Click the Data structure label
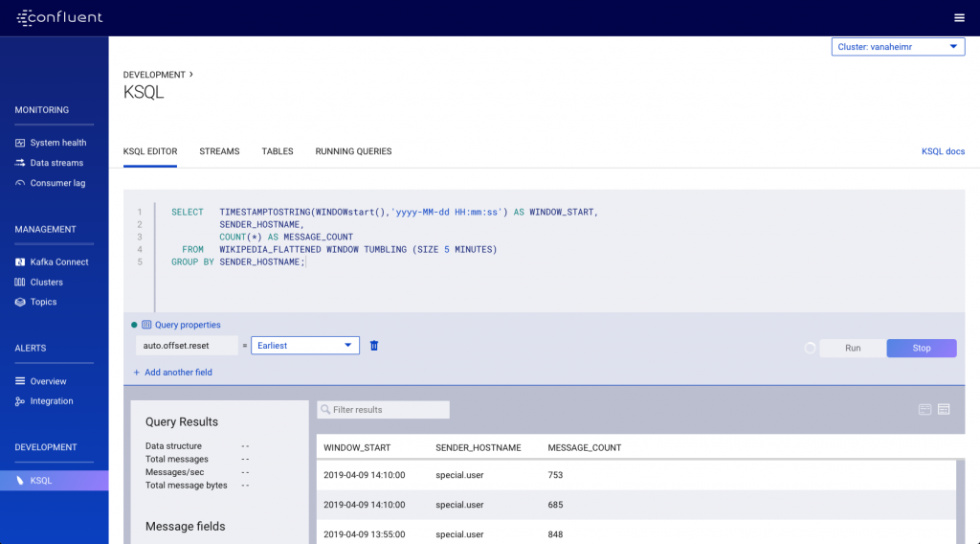Image resolution: width=980 pixels, height=544 pixels. click(x=174, y=445)
